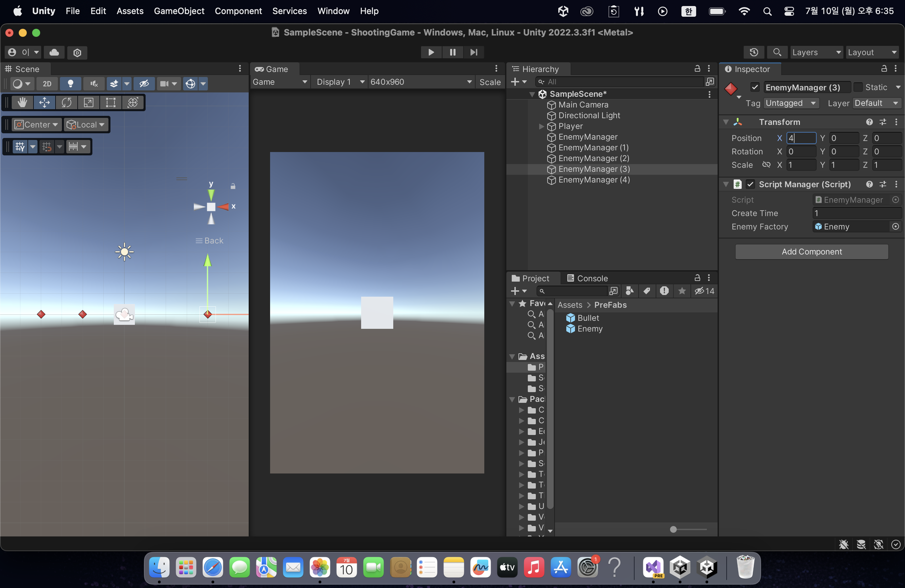Open Undo History clock icon
Screen dimensions: 905x588
(x=754, y=52)
